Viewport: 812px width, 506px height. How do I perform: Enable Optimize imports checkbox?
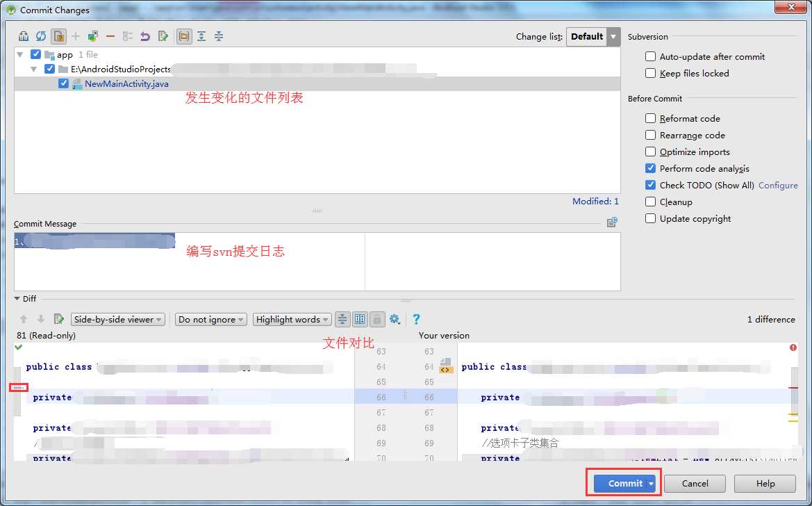coord(650,152)
